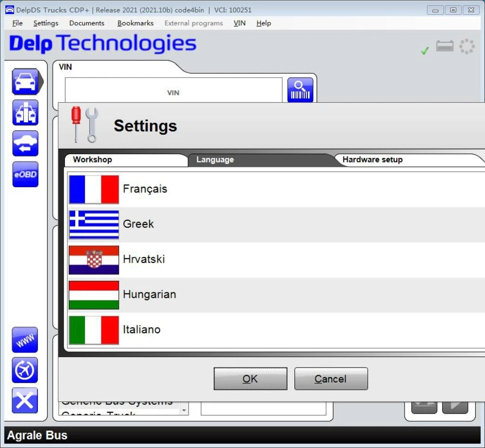Cancel the Settings dialog
The width and height of the screenshot is (485, 448).
[331, 379]
